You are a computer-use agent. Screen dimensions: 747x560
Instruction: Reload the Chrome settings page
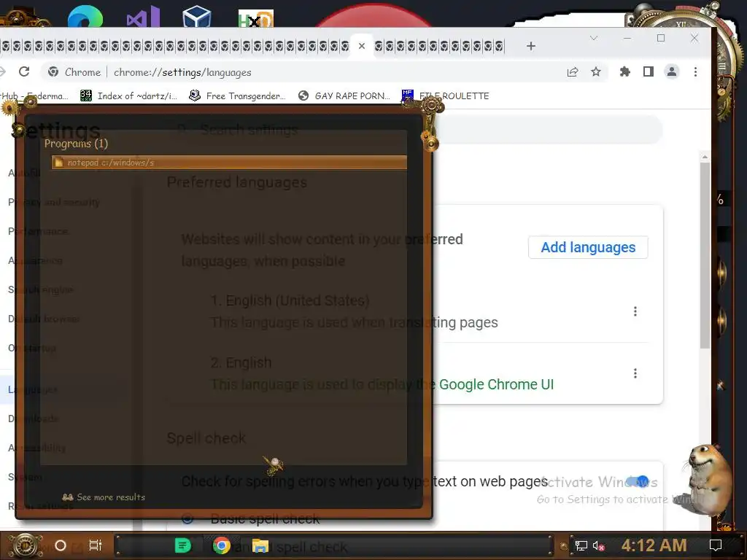coord(24,72)
